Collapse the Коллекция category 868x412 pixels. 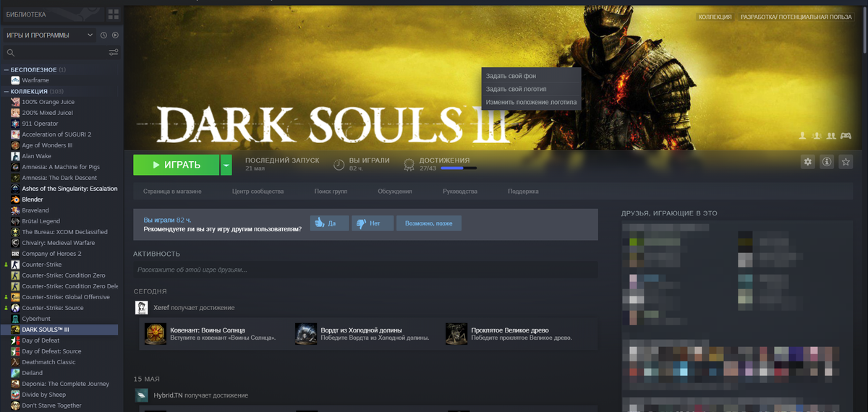click(x=6, y=92)
